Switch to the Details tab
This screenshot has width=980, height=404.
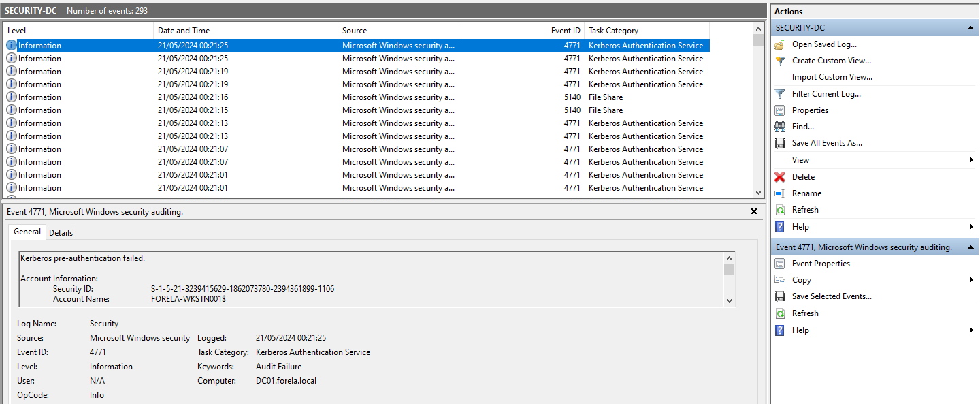(x=61, y=233)
